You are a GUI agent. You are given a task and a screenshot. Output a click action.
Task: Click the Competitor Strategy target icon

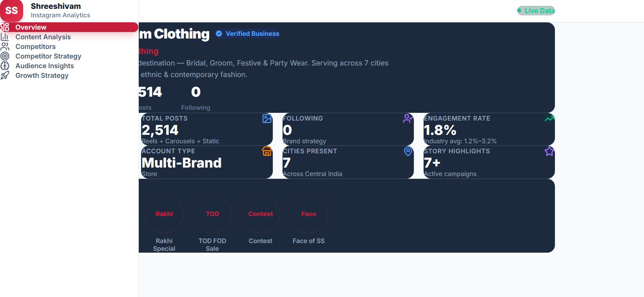5,56
